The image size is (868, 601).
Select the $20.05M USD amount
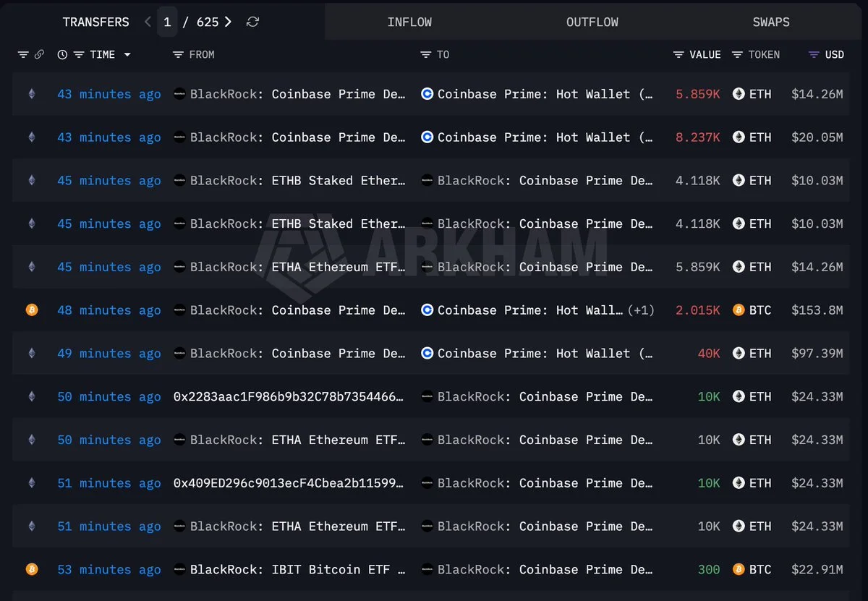817,137
